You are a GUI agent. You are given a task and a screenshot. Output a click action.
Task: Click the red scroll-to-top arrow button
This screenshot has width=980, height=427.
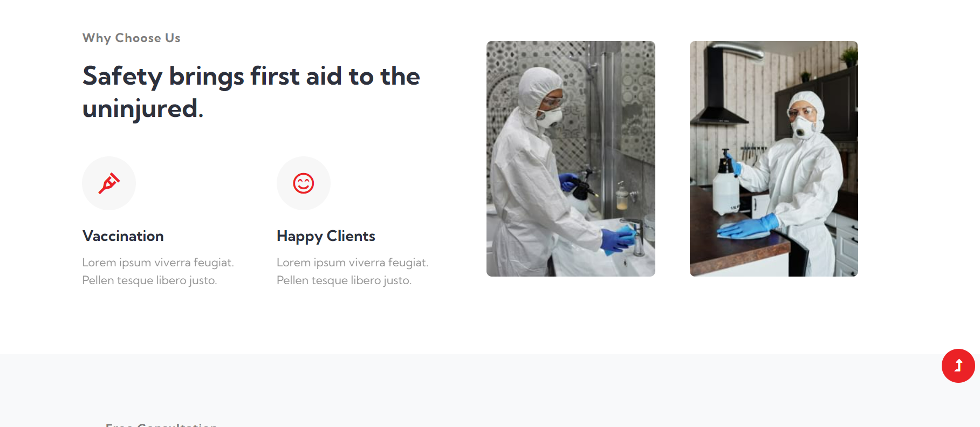(958, 366)
